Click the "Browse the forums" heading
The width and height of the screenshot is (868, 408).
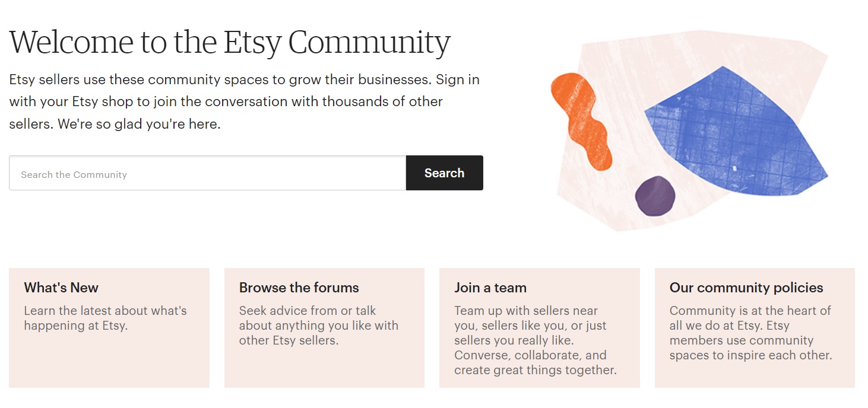299,288
